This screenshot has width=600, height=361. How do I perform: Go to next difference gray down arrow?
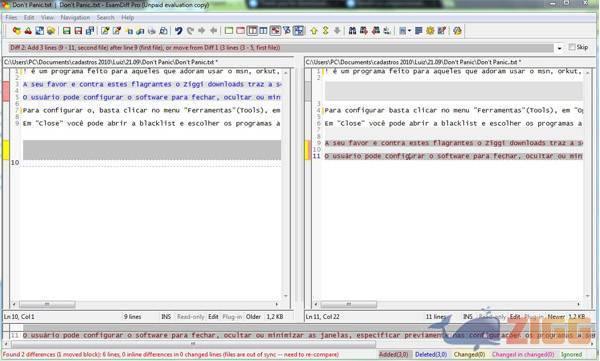[x=337, y=31]
